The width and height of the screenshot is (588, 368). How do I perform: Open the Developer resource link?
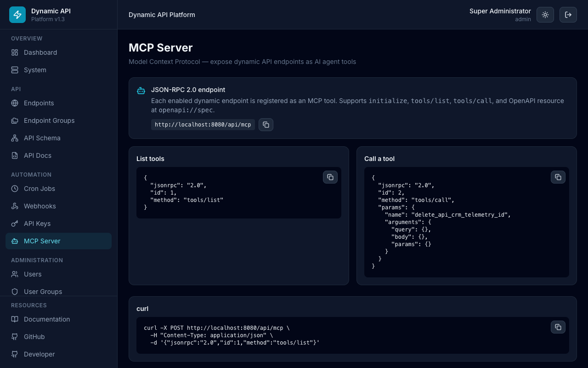58,354
